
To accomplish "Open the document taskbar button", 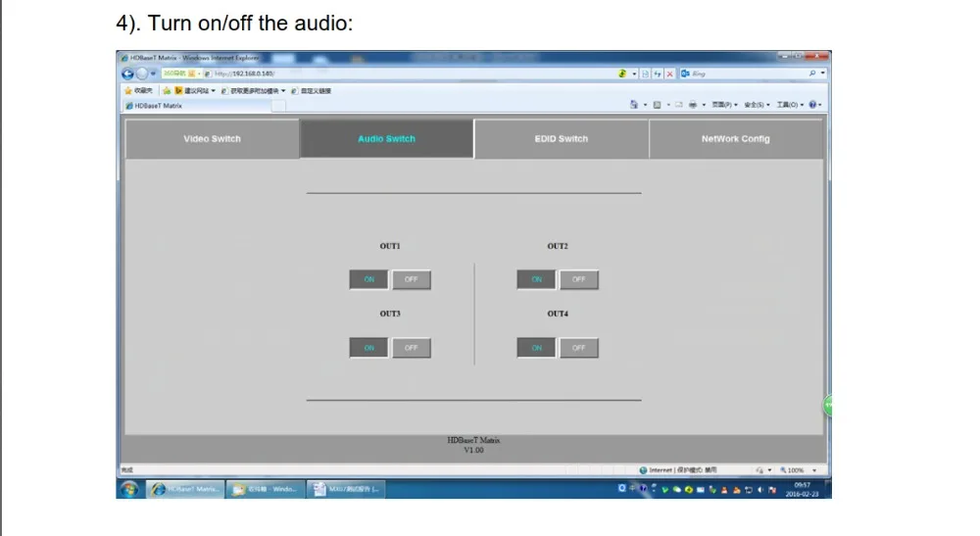I will click(x=346, y=489).
